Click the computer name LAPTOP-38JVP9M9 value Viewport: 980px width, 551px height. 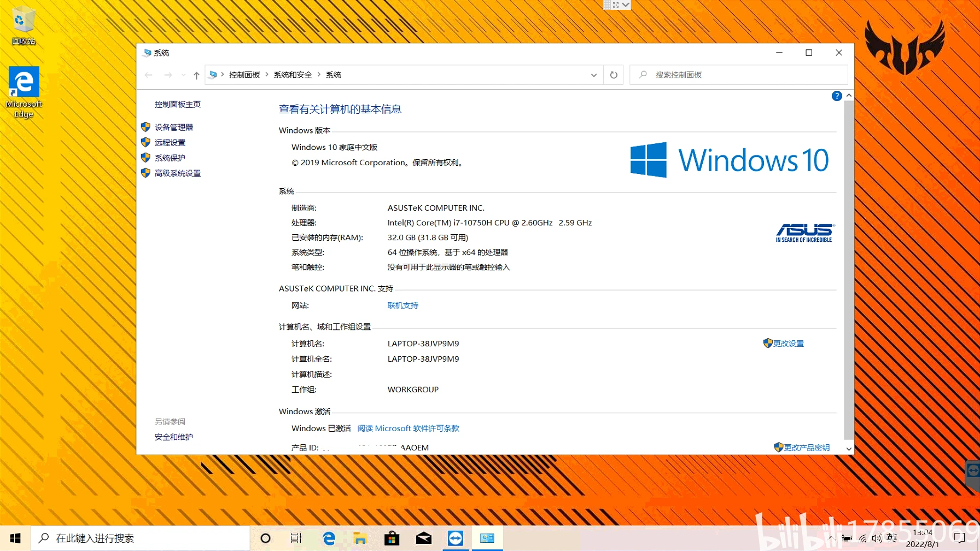click(x=423, y=344)
